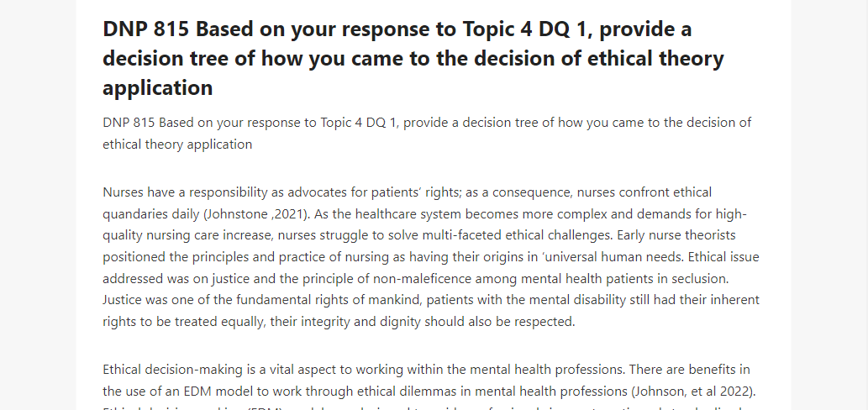
Task: Click the word "application" in the bold heading
Action: point(158,87)
